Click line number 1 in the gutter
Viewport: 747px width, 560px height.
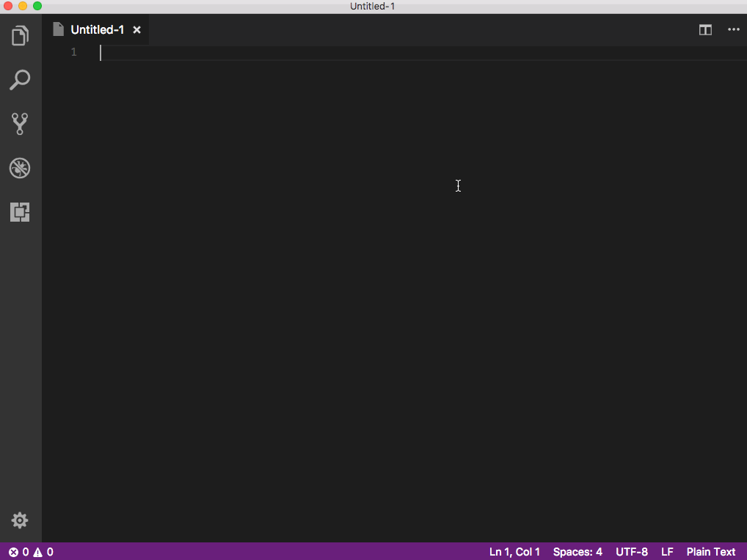coord(73,52)
